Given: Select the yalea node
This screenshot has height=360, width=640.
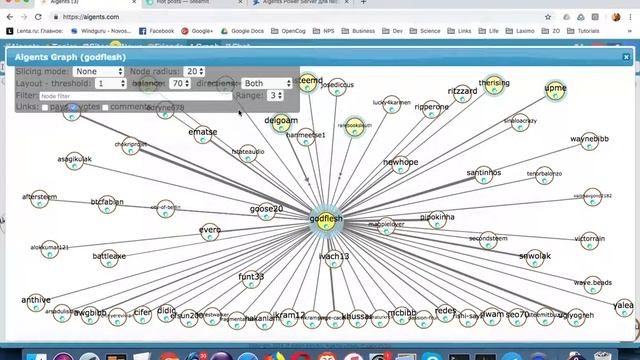Looking at the screenshot, I should point(624,308).
